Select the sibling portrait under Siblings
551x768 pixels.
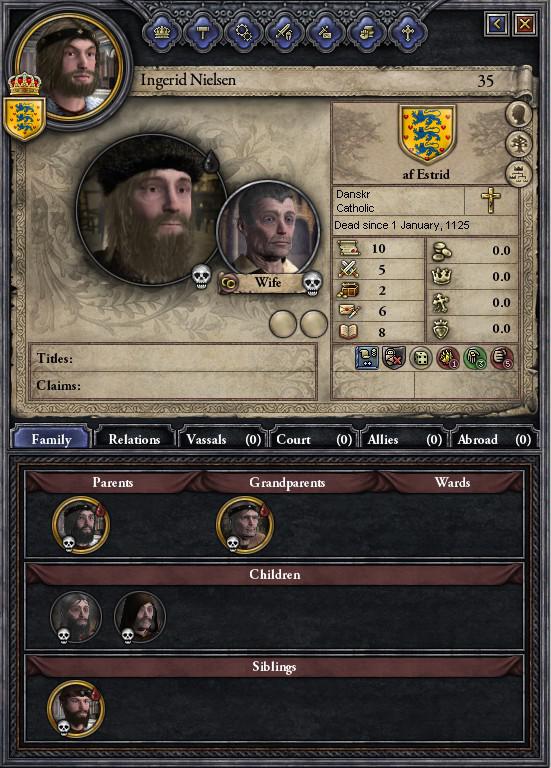click(x=76, y=709)
